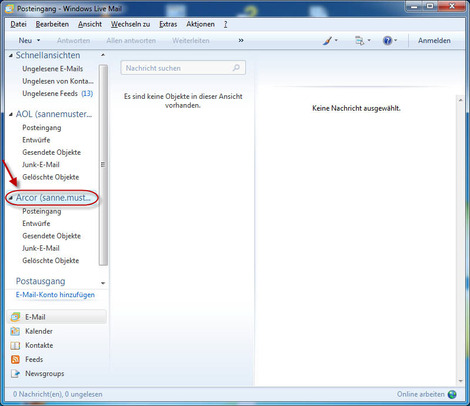Open the Extras menu
This screenshot has width=470, height=406.
tap(168, 24)
